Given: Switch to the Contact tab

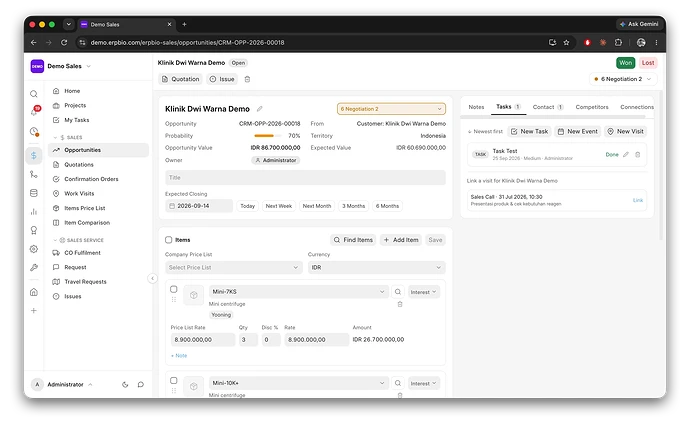Looking at the screenshot, I should click(548, 107).
